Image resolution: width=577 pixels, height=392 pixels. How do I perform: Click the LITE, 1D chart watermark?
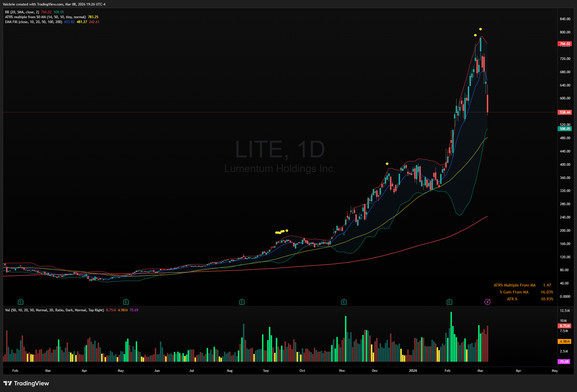[280, 149]
